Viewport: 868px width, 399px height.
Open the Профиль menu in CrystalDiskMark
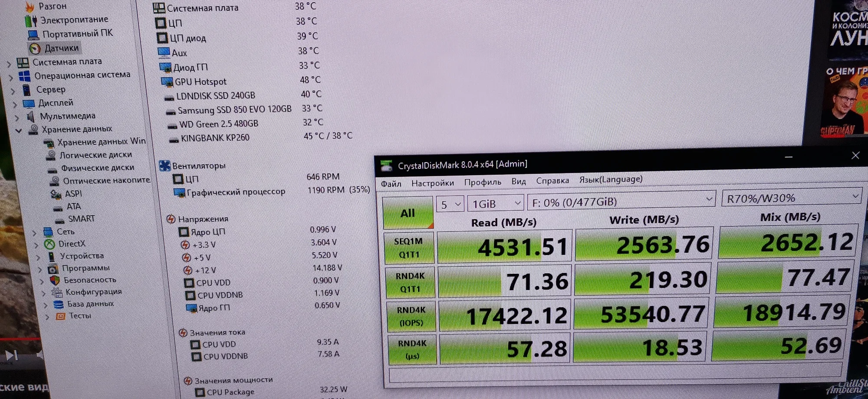[x=483, y=182]
